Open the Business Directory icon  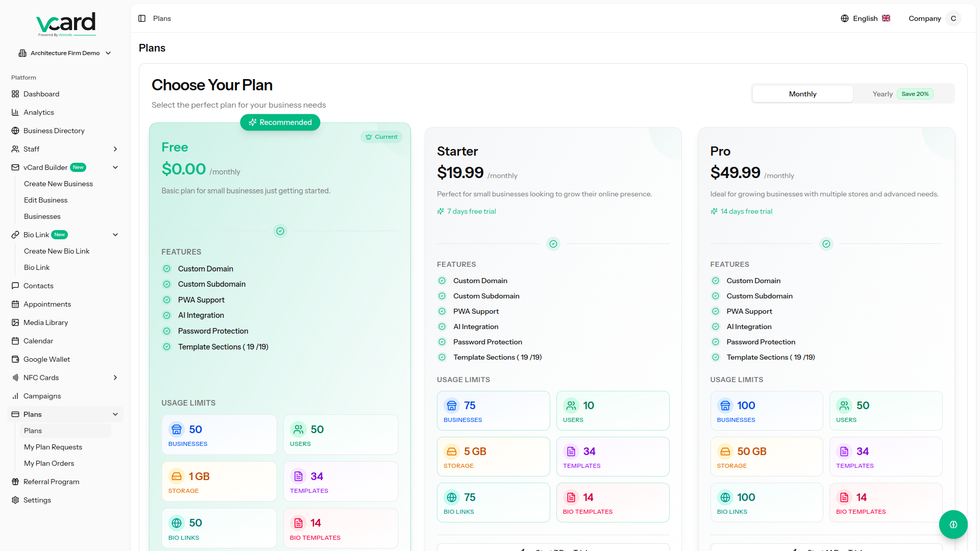15,131
